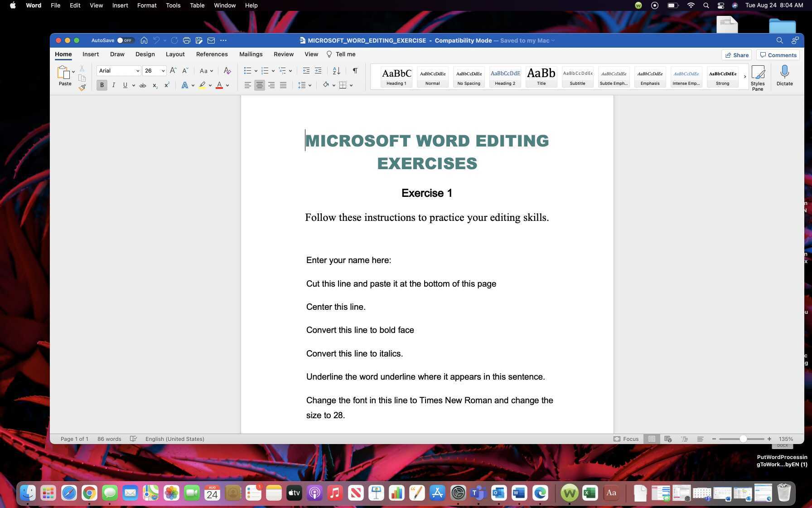Click the Share button

(x=736, y=55)
